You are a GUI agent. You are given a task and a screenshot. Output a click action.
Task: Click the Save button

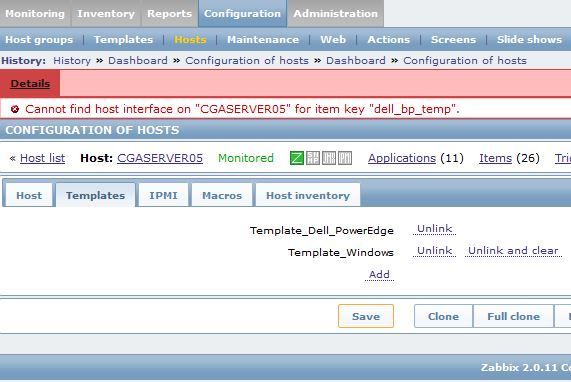click(x=366, y=316)
